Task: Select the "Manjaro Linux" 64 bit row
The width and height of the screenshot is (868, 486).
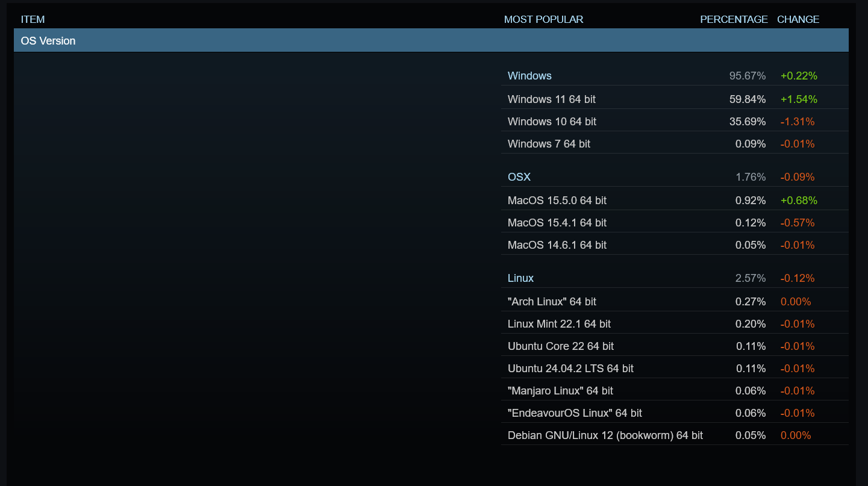Action: pos(675,390)
